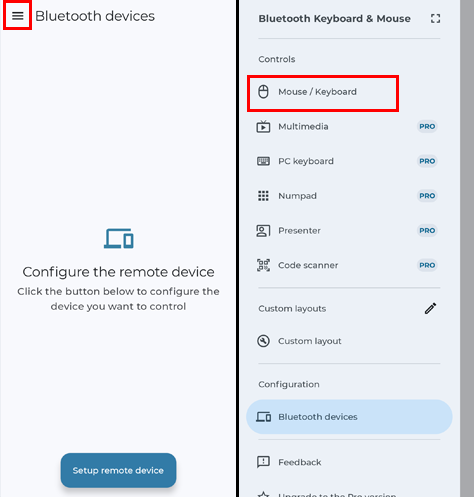
Task: Click the Multimedia TV icon
Action: coord(263,127)
